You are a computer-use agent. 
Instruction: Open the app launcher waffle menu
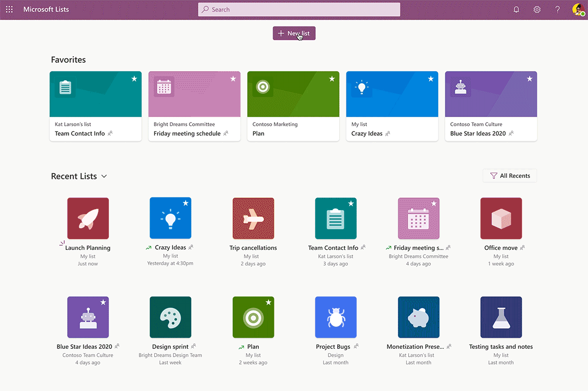(x=9, y=9)
